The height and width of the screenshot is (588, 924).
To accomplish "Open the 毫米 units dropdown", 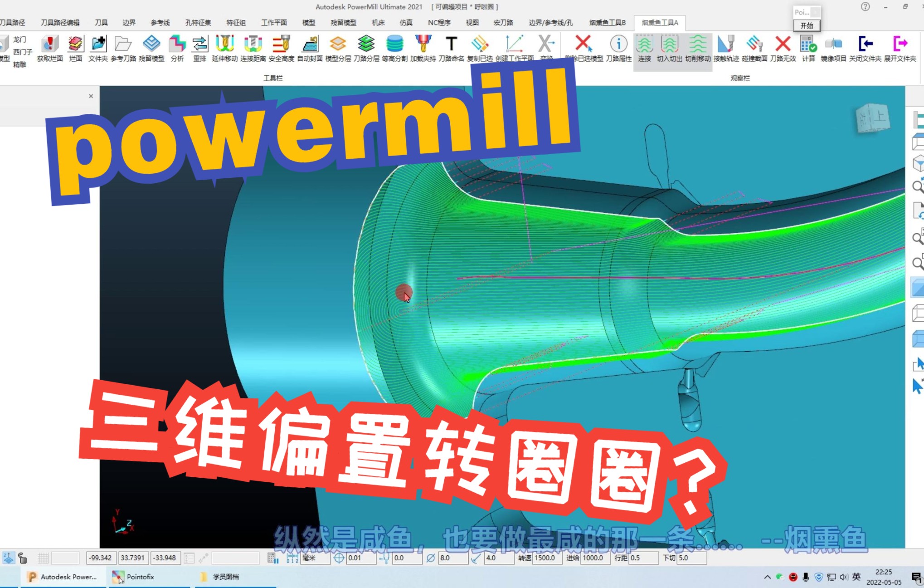I will (315, 558).
